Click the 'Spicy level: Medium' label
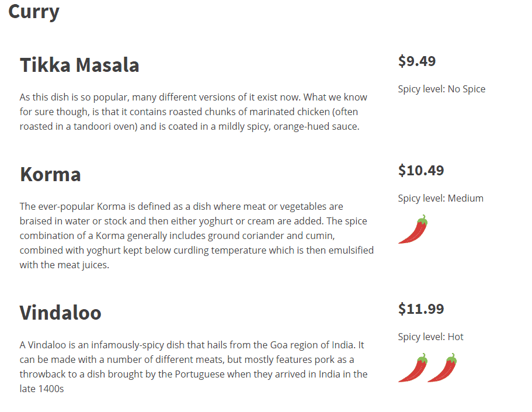Viewport: 532px width, 412px height. [x=440, y=198]
